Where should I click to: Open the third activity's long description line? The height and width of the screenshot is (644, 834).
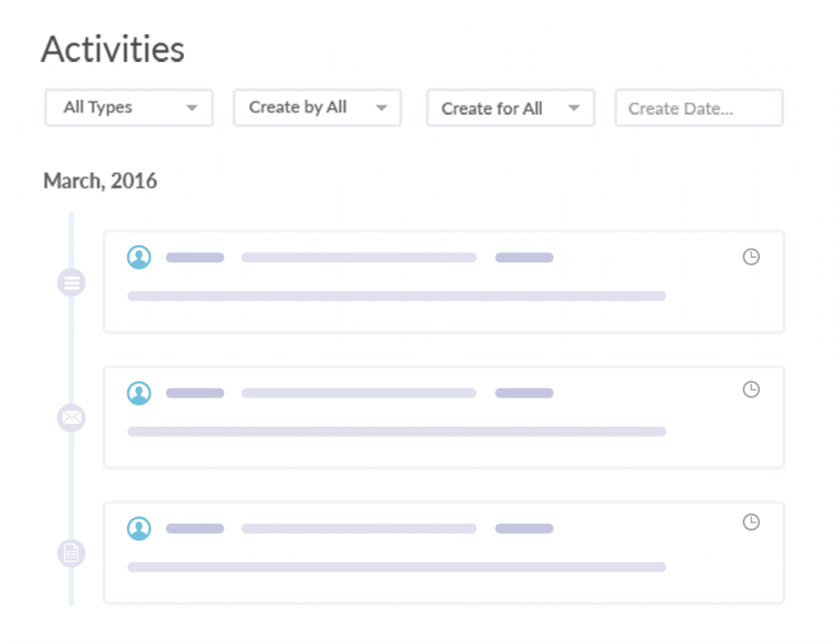(x=396, y=567)
